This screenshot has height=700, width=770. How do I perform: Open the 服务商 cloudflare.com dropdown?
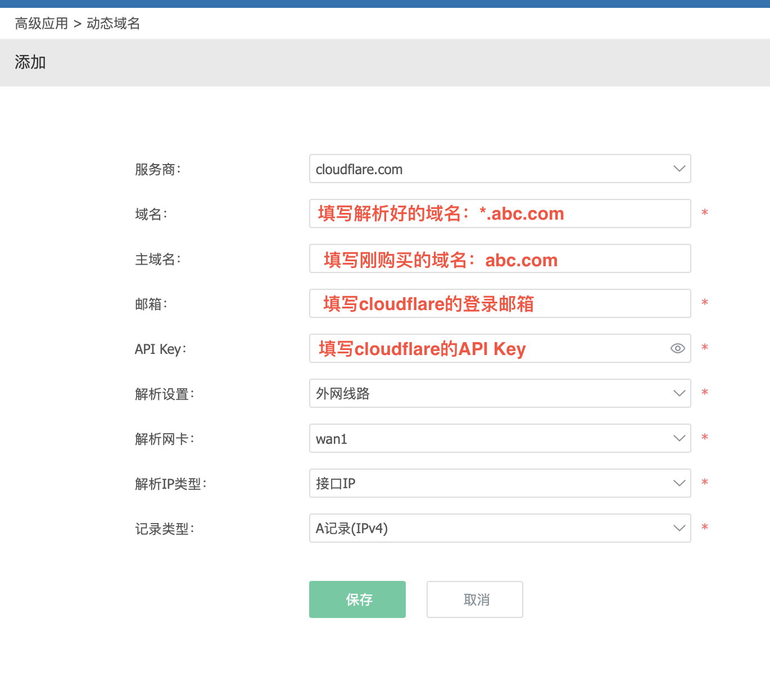coord(500,169)
